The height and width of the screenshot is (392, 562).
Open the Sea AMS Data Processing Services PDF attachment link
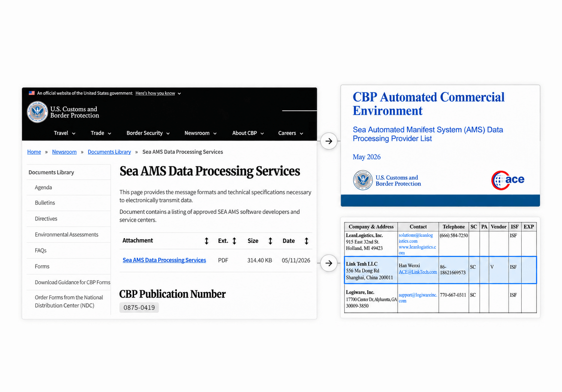tap(164, 260)
